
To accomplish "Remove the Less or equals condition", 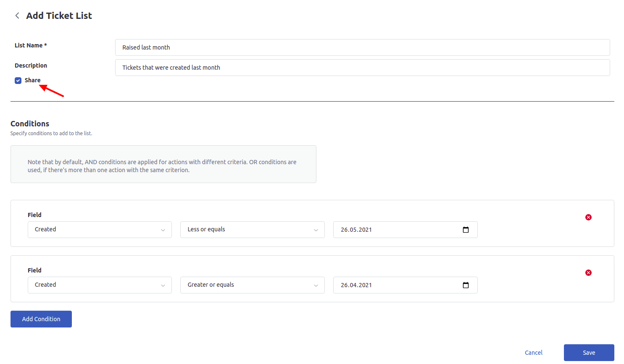I will 588,217.
